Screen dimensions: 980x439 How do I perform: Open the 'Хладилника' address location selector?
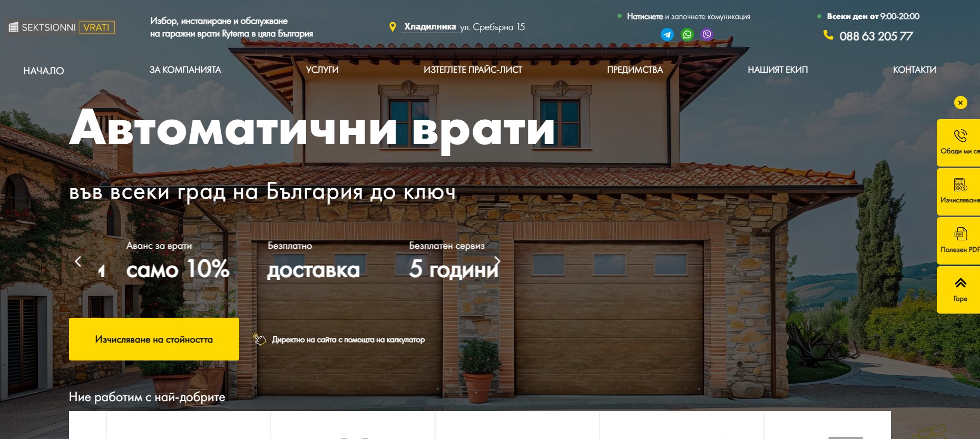[x=429, y=27]
